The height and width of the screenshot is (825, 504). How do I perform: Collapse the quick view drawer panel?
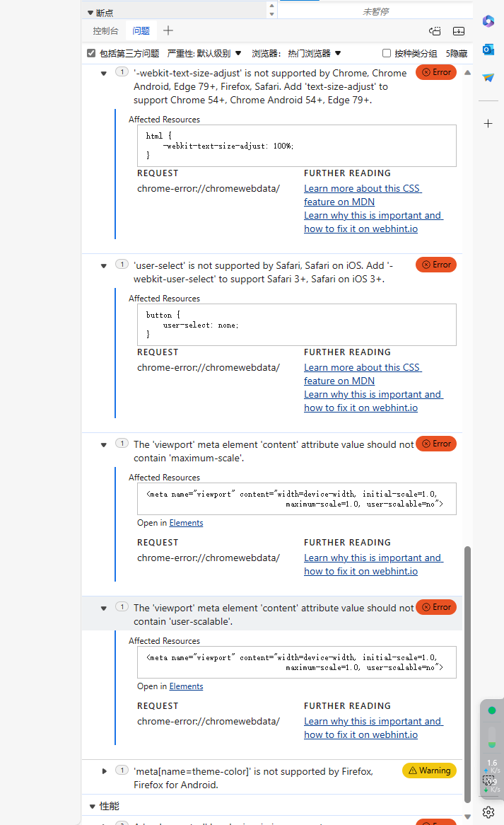(459, 31)
